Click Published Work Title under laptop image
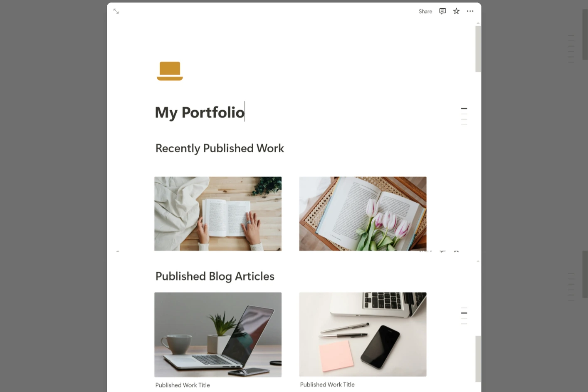Image resolution: width=588 pixels, height=392 pixels. [183, 385]
